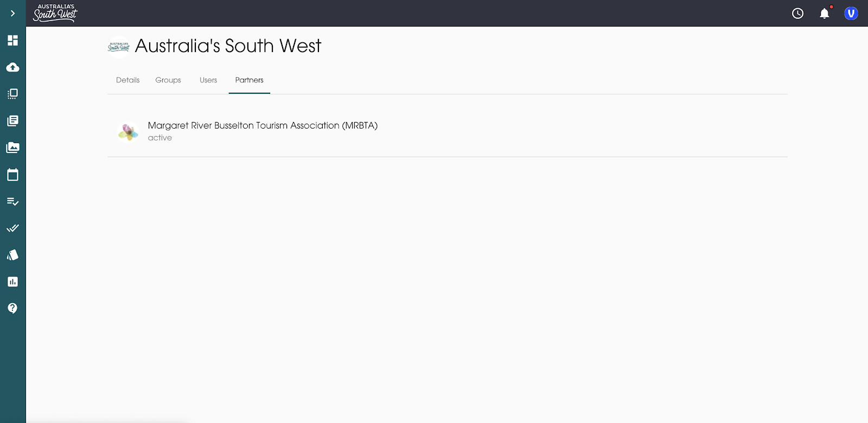
Task: Open the calendar icon in sidebar
Action: (x=12, y=175)
